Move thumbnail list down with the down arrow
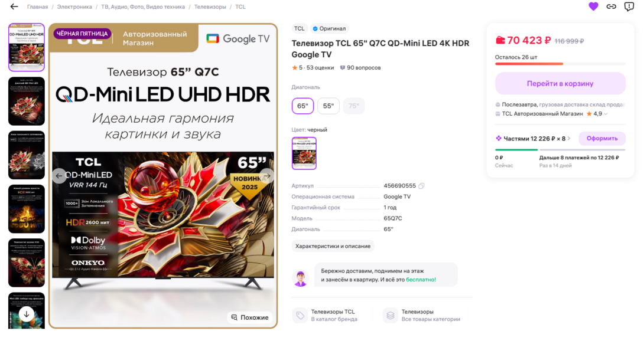 point(26,314)
